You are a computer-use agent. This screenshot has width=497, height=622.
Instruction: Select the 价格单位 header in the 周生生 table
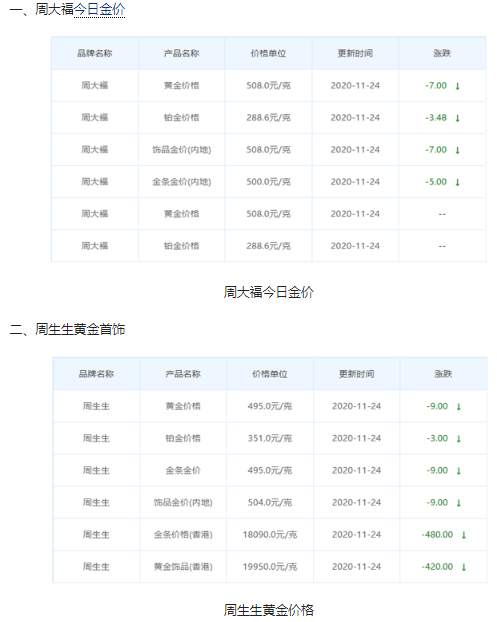(270, 374)
